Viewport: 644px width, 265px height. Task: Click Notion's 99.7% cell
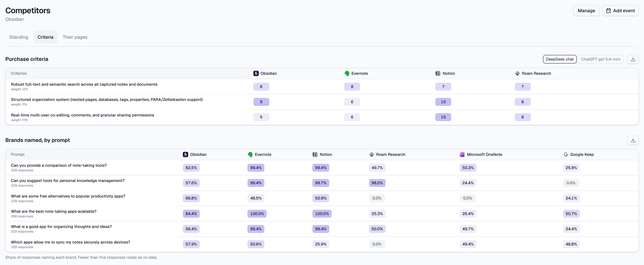click(320, 183)
